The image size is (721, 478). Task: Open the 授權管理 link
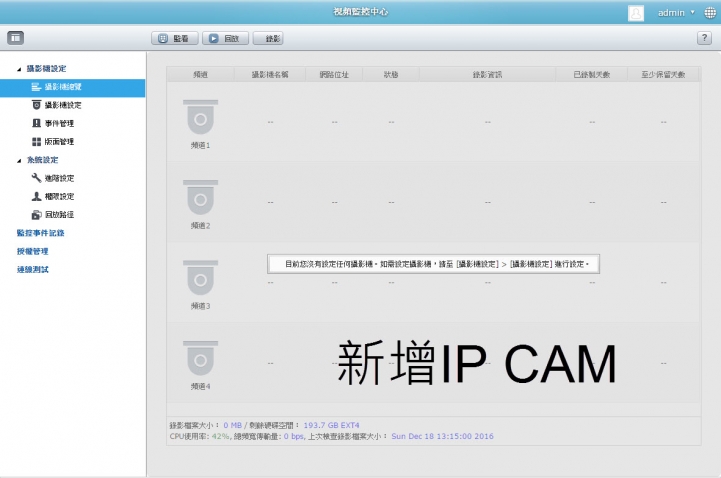[33, 251]
